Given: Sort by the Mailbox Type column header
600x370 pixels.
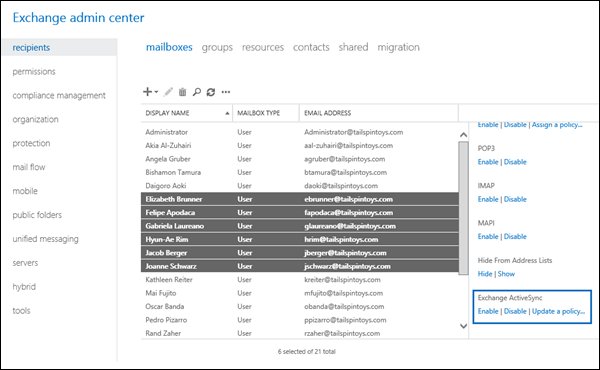Looking at the screenshot, I should [266, 113].
